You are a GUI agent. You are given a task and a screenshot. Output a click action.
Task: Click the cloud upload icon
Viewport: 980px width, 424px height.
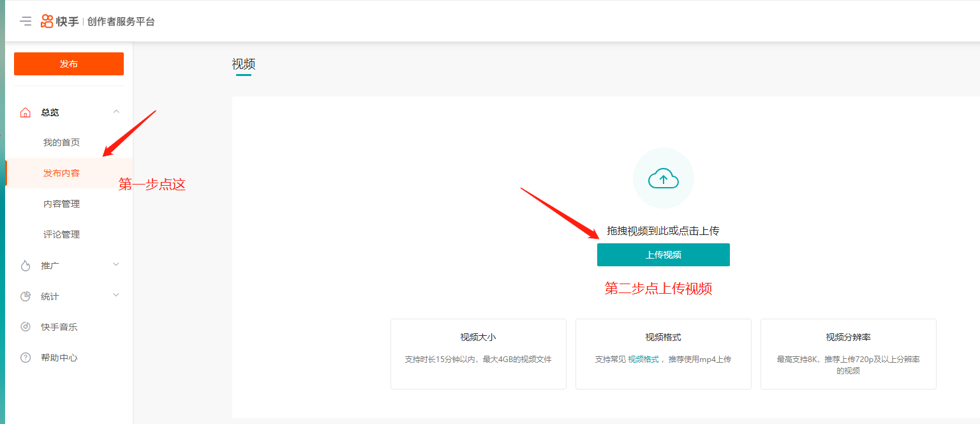coord(664,178)
